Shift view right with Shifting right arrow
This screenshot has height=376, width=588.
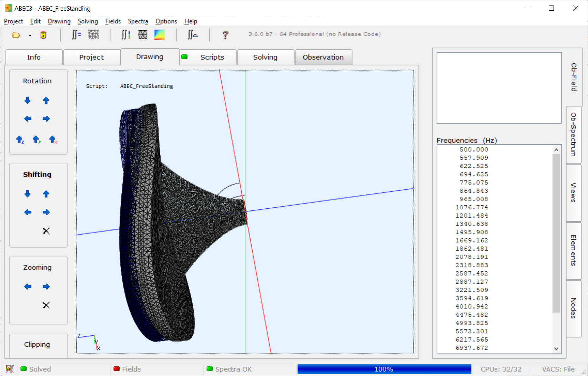pyautogui.click(x=46, y=212)
